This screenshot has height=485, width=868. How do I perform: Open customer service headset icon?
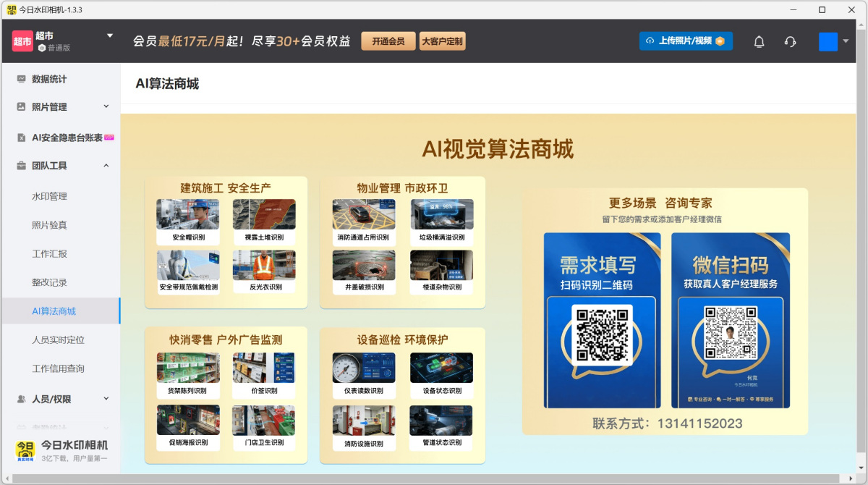tap(790, 42)
